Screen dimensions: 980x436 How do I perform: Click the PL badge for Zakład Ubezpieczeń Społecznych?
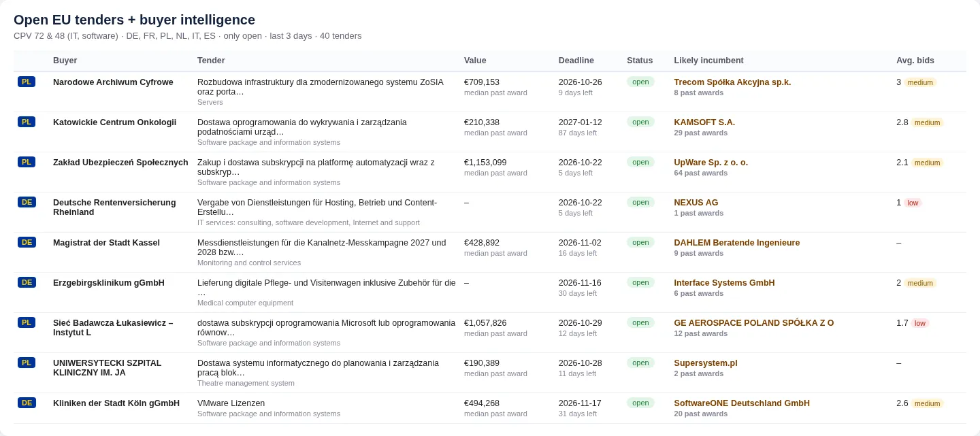click(27, 162)
